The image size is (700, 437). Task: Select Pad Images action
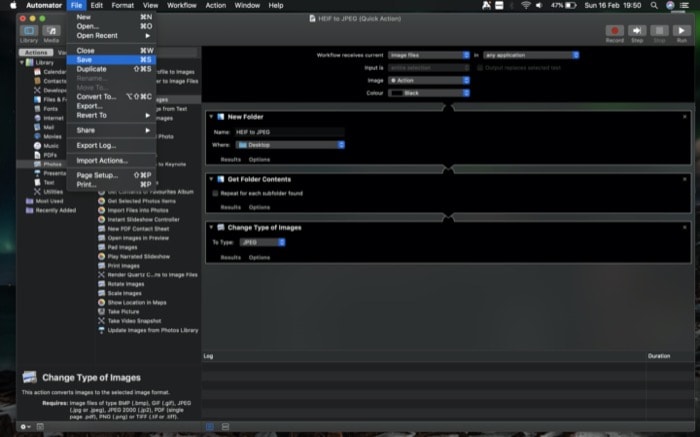pos(118,247)
